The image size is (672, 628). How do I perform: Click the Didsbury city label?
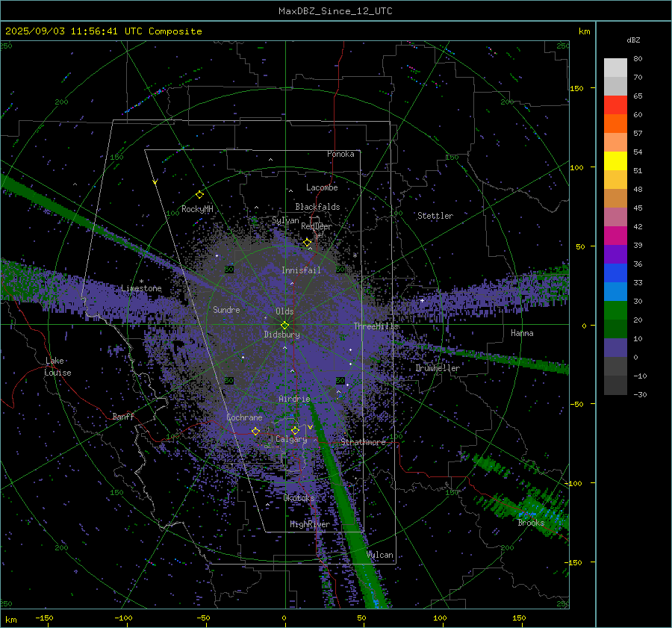coord(281,335)
